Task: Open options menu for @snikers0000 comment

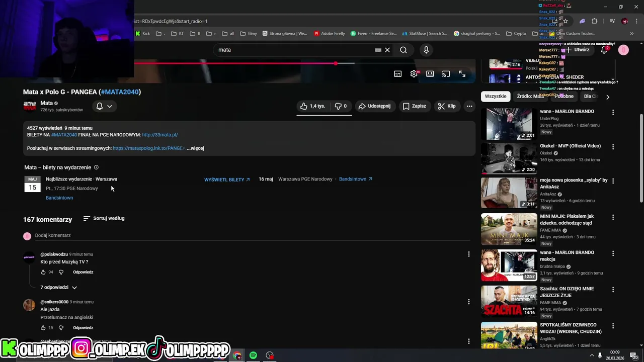Action: pyautogui.click(x=468, y=302)
